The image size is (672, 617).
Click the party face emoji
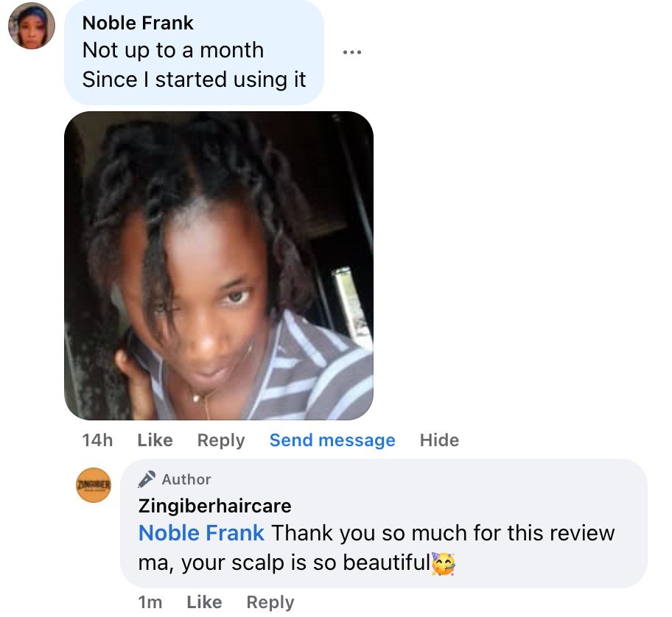pyautogui.click(x=444, y=564)
